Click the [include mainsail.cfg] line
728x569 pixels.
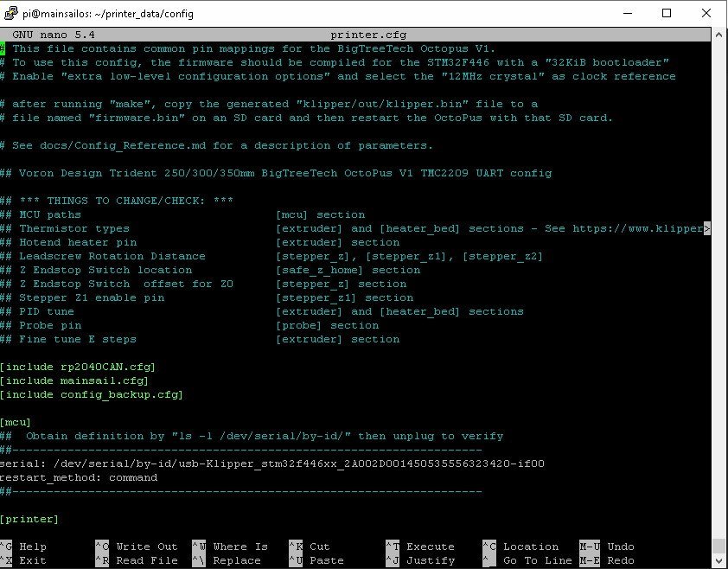tap(74, 380)
